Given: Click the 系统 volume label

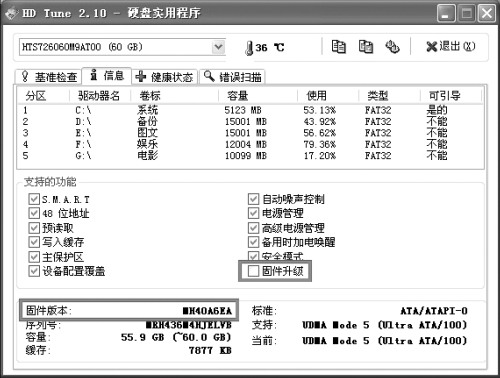Looking at the screenshot, I should click(148, 110).
